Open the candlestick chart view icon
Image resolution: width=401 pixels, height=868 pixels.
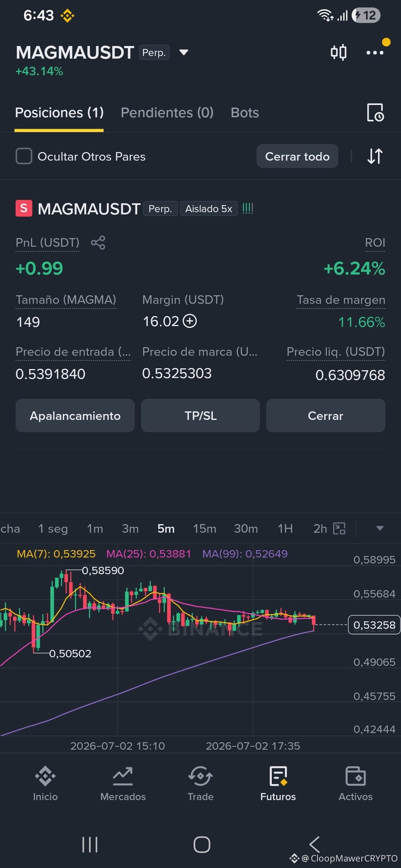(x=339, y=52)
